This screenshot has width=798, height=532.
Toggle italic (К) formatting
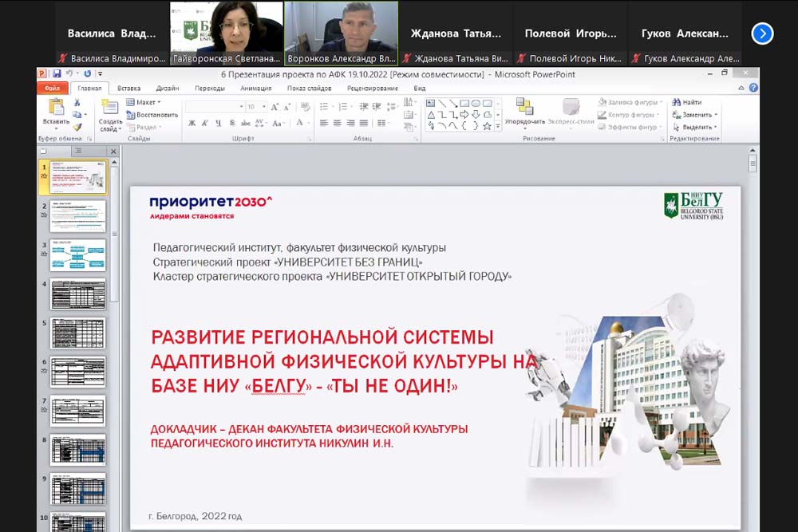[205, 123]
